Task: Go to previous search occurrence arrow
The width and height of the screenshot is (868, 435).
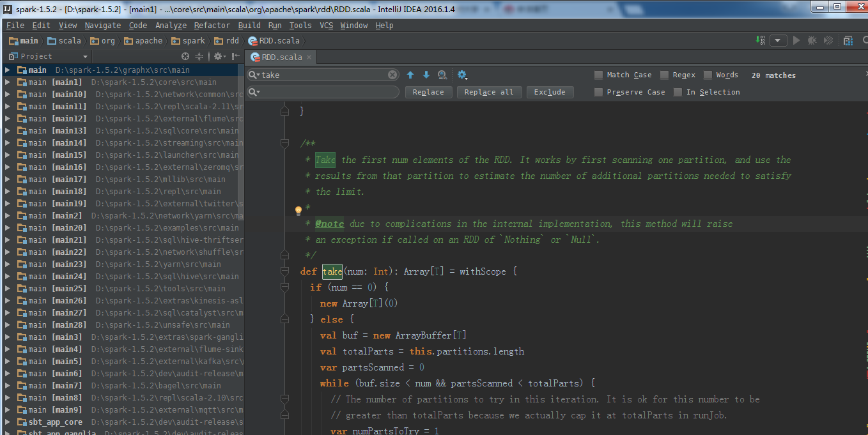Action: coord(410,75)
